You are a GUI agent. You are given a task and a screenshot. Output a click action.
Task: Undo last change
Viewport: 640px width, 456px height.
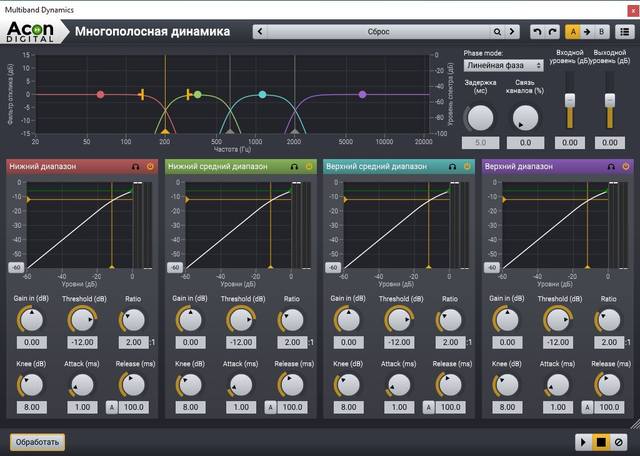538,32
